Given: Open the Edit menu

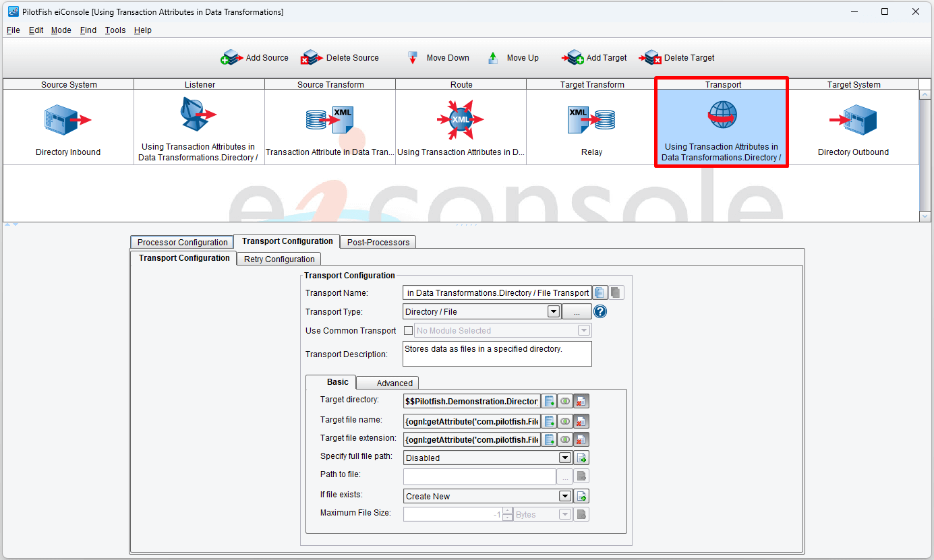Looking at the screenshot, I should (x=36, y=30).
